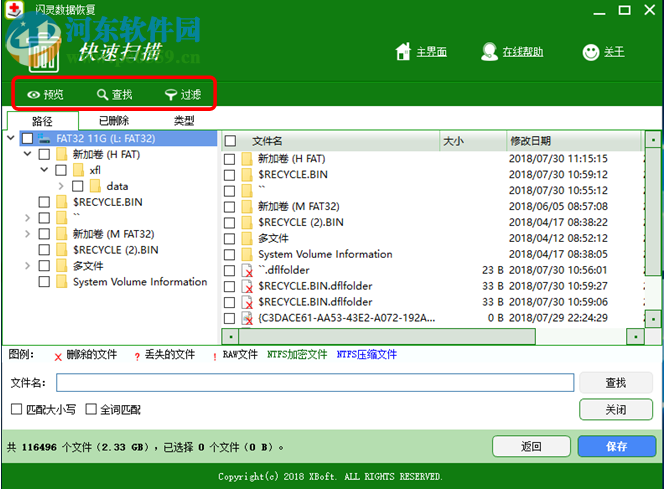Click deleted file icon of ``.dflfolder

pyautogui.click(x=247, y=271)
